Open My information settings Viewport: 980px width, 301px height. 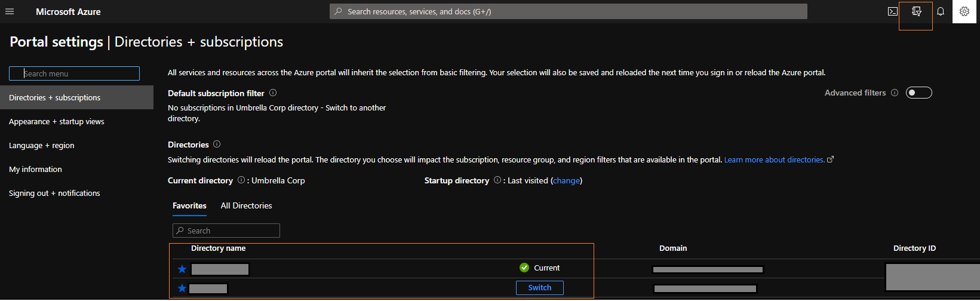(x=76, y=169)
